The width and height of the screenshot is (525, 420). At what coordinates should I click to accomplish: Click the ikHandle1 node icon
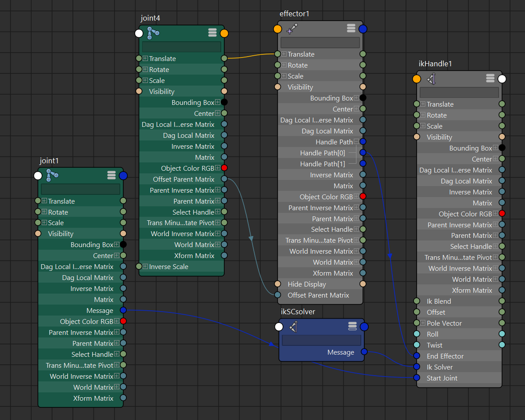pos(431,79)
